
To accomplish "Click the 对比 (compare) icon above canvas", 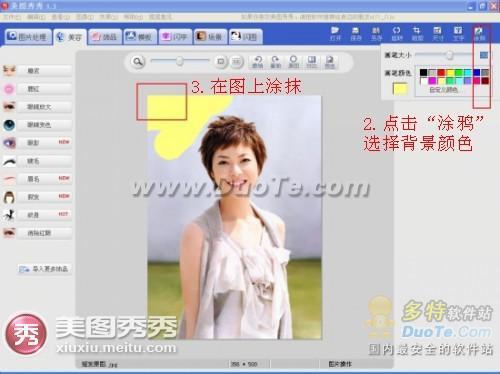I will click(311, 62).
